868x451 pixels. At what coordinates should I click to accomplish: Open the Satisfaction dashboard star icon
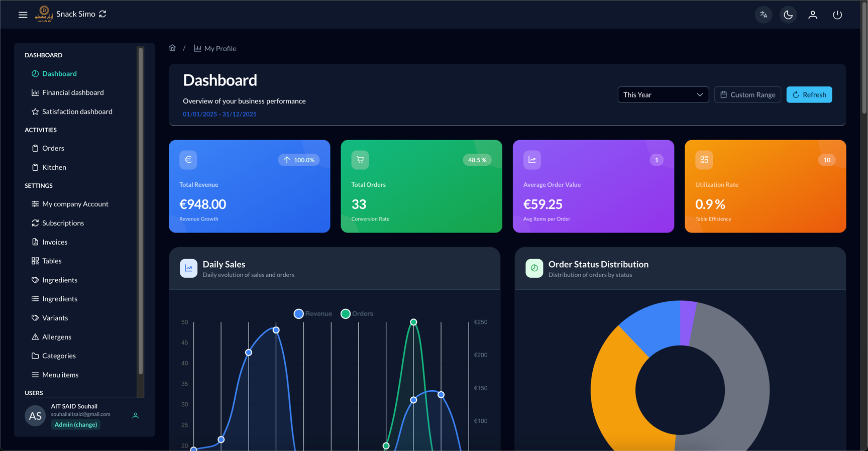[x=35, y=111]
